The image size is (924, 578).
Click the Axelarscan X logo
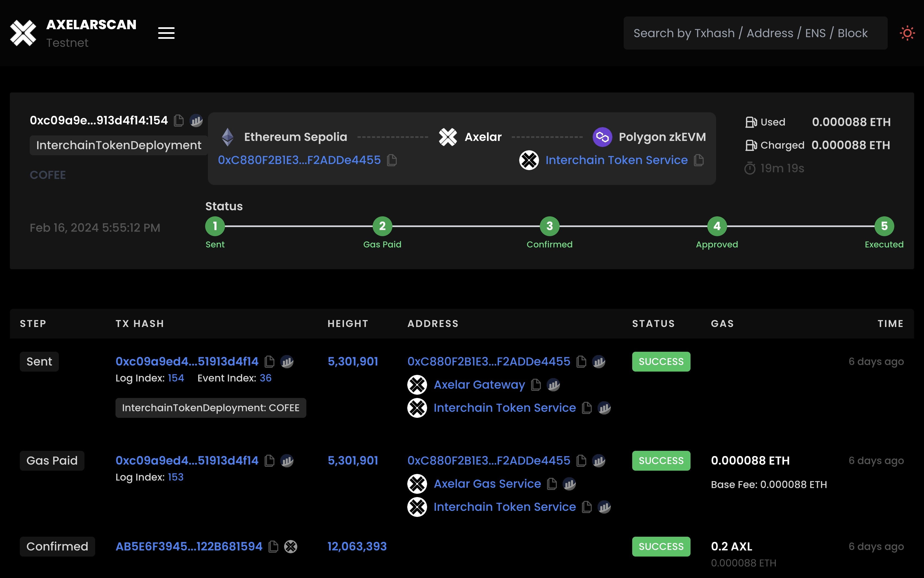click(x=23, y=33)
